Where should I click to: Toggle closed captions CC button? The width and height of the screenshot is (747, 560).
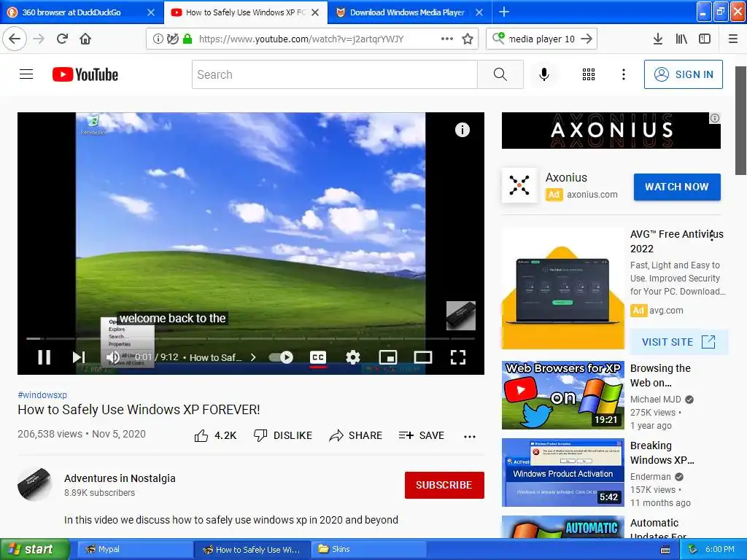pos(318,357)
